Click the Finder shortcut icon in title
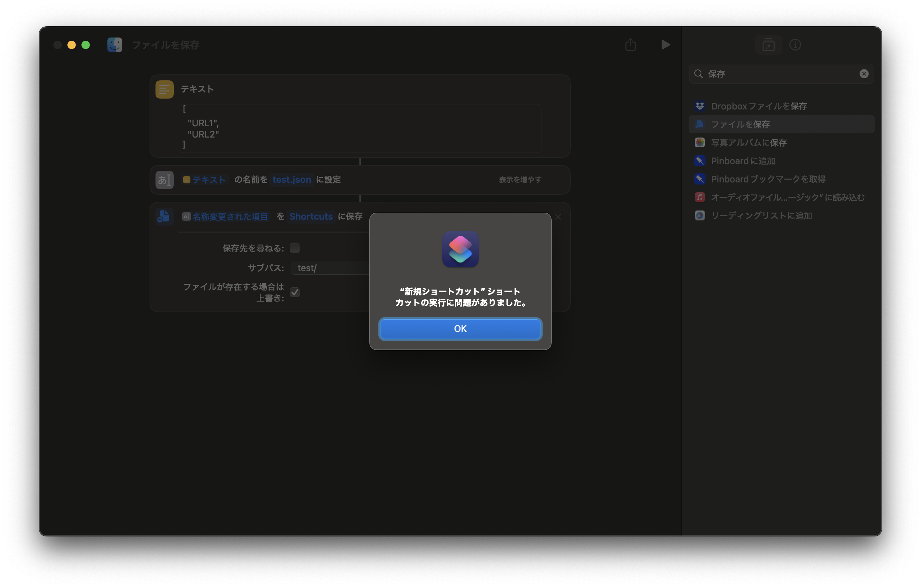 (115, 45)
